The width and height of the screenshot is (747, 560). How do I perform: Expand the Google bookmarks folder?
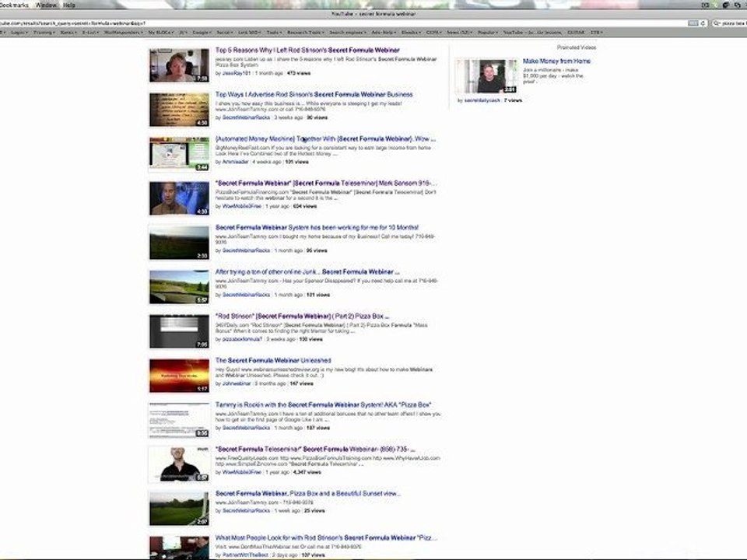(x=202, y=33)
